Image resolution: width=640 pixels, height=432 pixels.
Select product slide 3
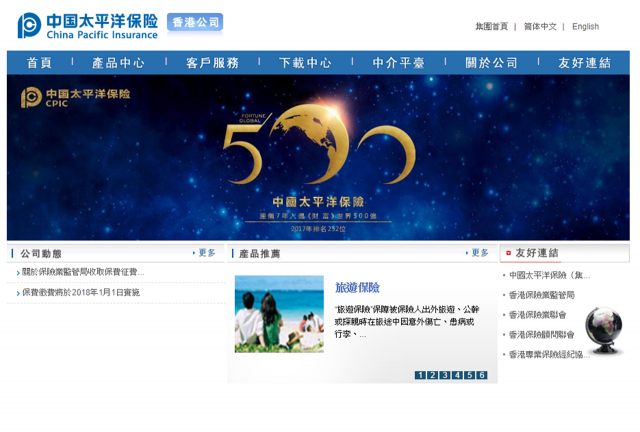coord(445,375)
